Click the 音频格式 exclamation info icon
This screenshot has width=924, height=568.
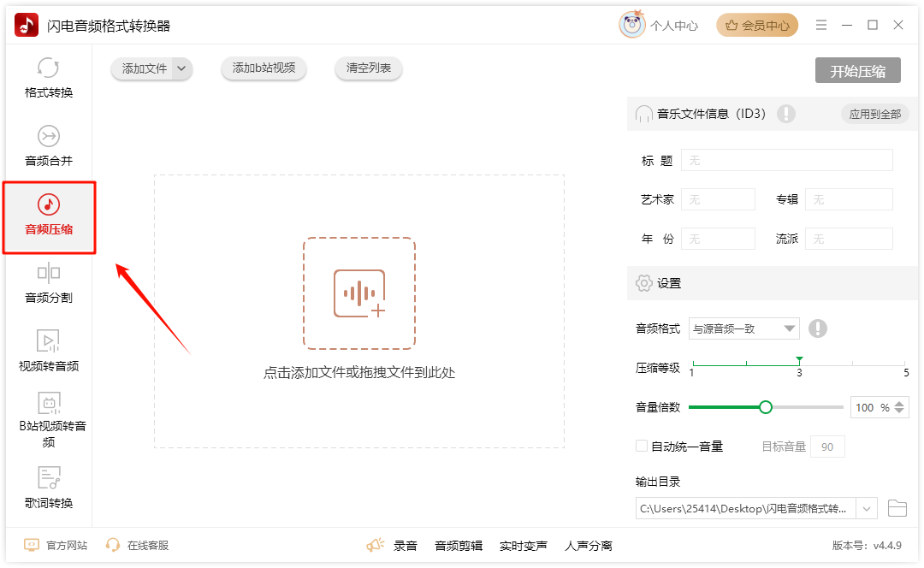point(817,328)
